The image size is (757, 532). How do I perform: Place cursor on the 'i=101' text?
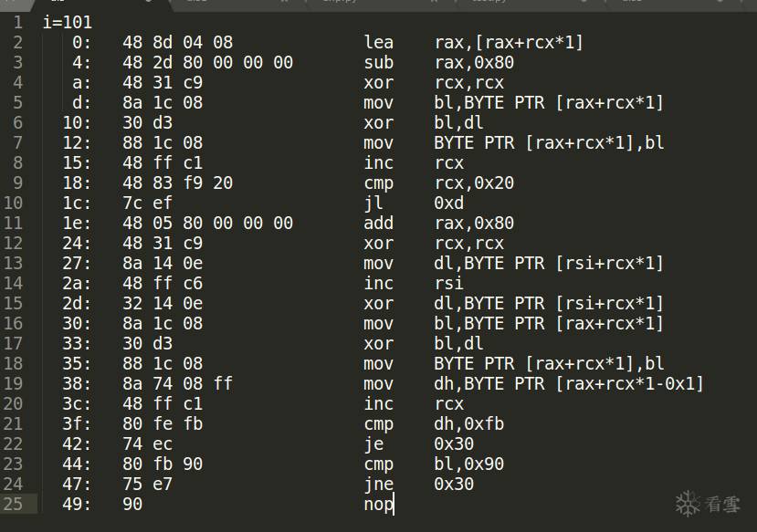[68, 22]
